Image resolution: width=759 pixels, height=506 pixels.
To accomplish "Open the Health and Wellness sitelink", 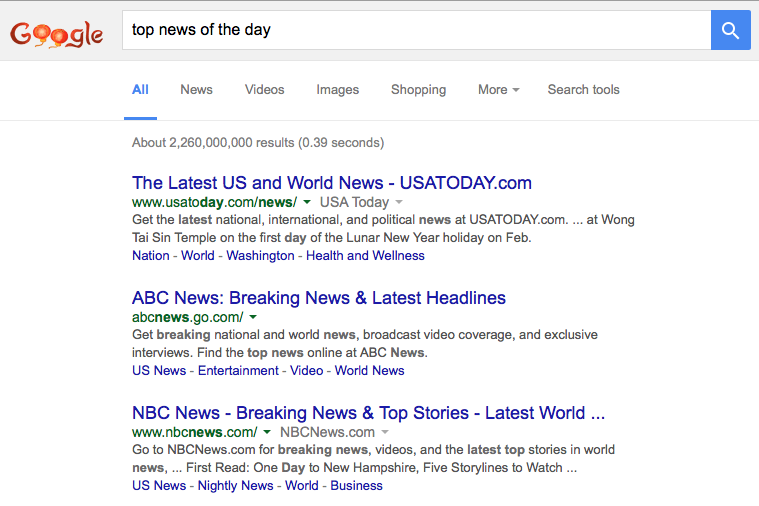I will tap(365, 256).
